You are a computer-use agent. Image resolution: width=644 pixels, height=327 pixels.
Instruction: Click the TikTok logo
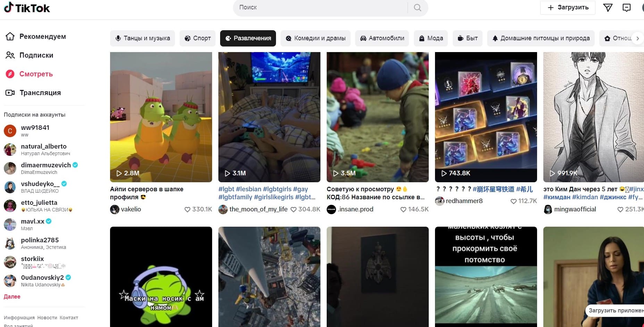[27, 8]
